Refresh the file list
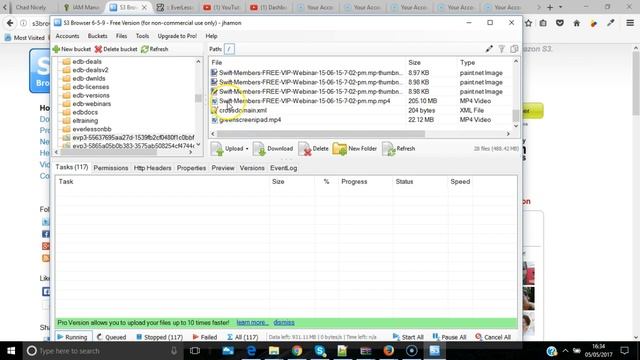Image resolution: width=640 pixels, height=360 pixels. 399,149
